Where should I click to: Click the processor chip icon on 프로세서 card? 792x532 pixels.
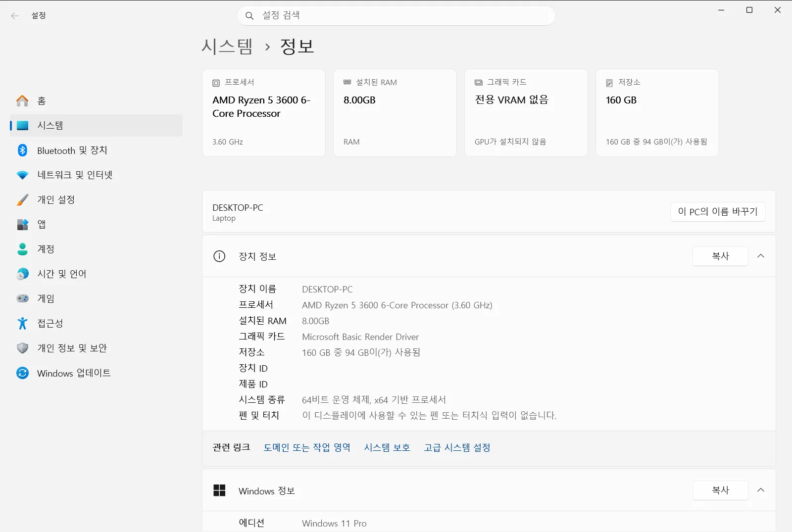point(216,83)
